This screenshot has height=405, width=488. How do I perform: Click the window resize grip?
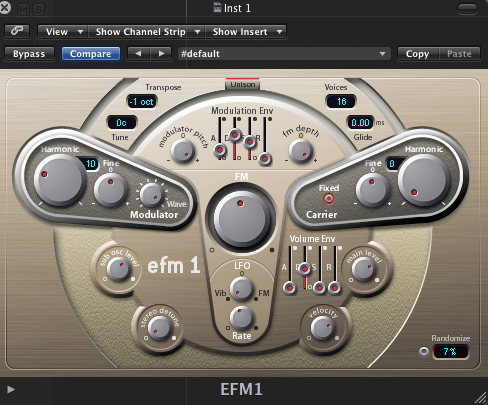[x=481, y=397]
